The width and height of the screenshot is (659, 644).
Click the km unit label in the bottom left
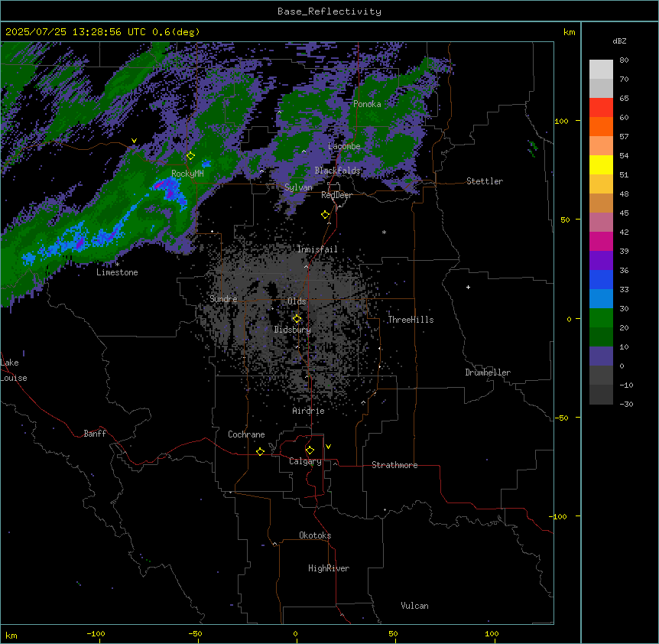tap(11, 636)
